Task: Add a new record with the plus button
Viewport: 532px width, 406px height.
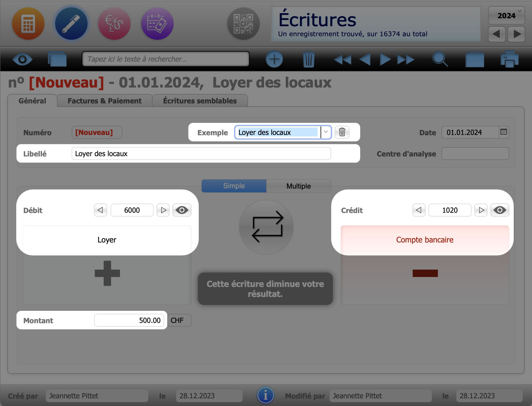Action: click(x=274, y=59)
